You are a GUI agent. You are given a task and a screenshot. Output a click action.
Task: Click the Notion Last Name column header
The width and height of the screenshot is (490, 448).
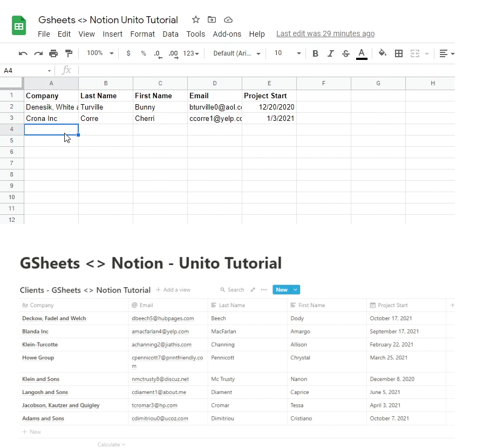pos(248,305)
